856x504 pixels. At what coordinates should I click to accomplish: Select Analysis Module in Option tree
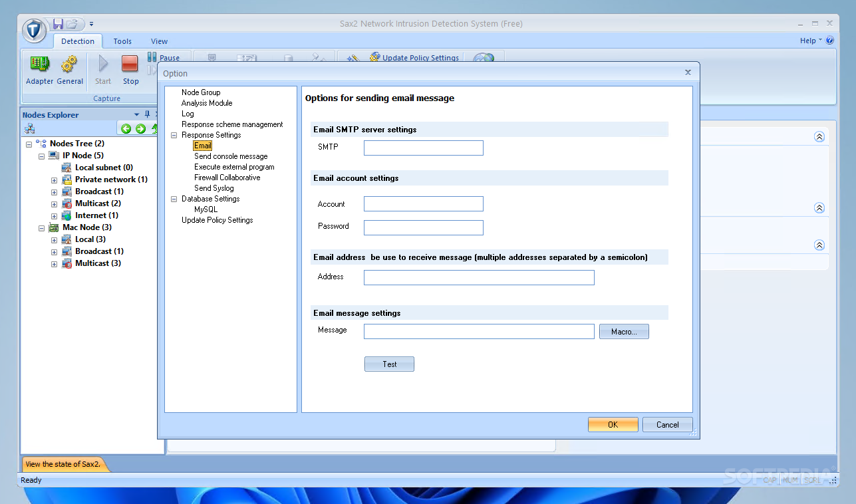click(207, 103)
